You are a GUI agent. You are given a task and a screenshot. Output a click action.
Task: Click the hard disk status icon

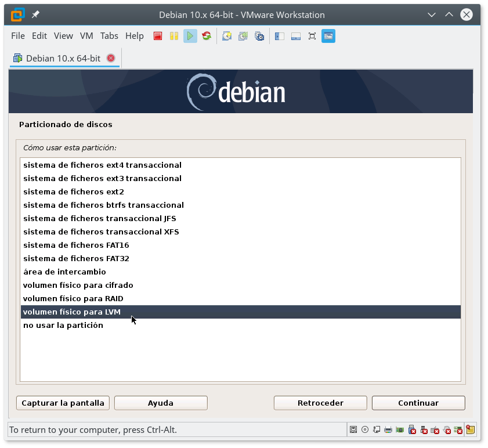353,430
